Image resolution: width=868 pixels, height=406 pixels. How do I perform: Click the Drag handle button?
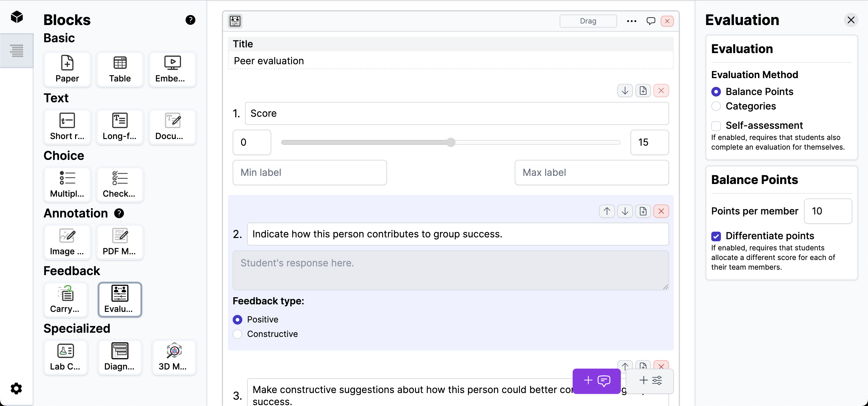point(588,21)
